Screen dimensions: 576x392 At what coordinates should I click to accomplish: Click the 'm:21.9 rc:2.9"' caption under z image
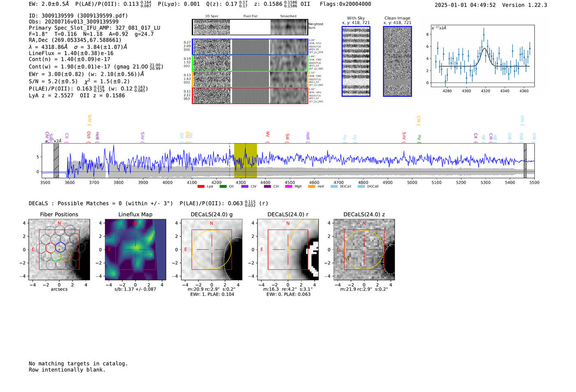tap(364, 289)
